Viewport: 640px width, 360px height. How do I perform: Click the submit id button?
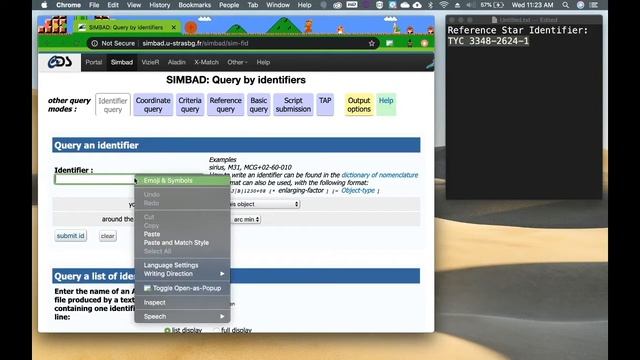(71, 236)
